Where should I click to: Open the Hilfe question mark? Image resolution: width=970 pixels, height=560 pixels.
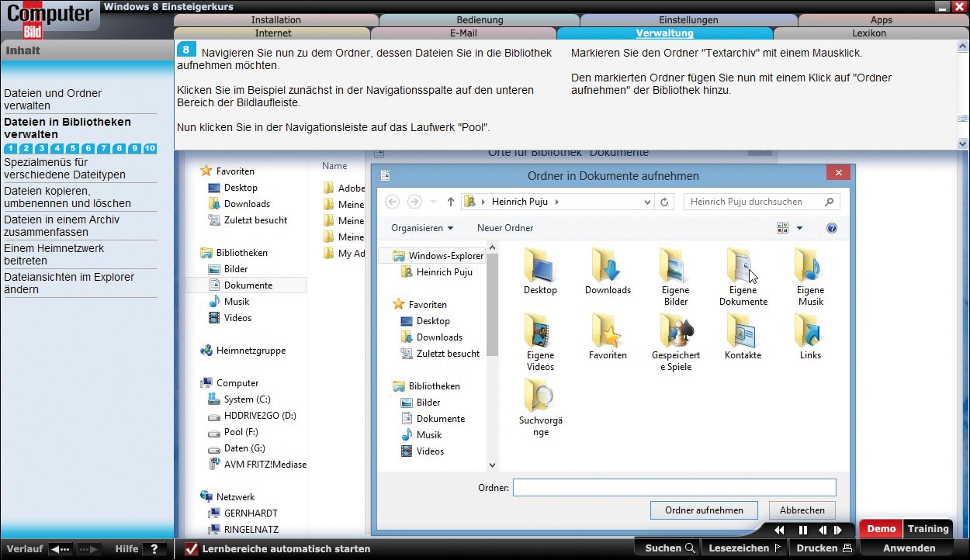coord(154,549)
